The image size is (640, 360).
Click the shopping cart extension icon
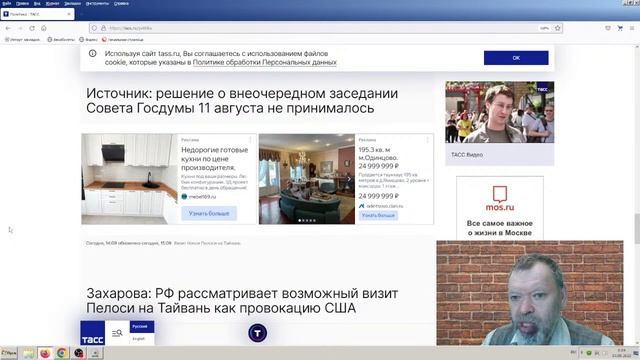point(620,28)
